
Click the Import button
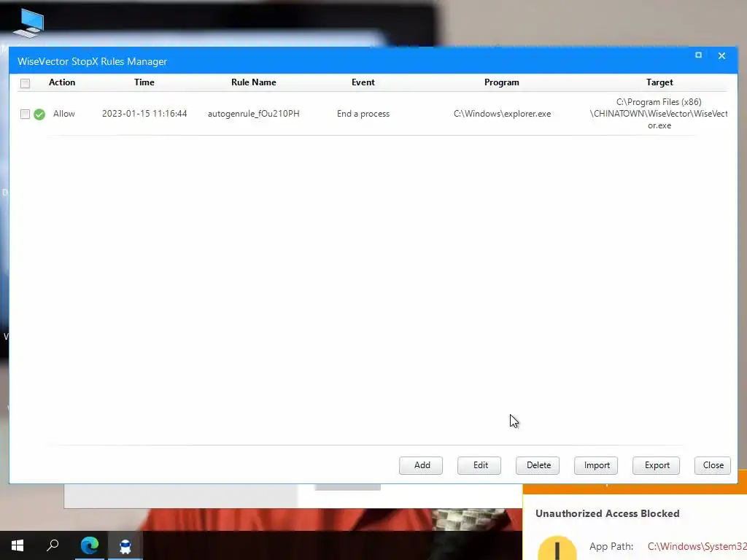point(596,465)
